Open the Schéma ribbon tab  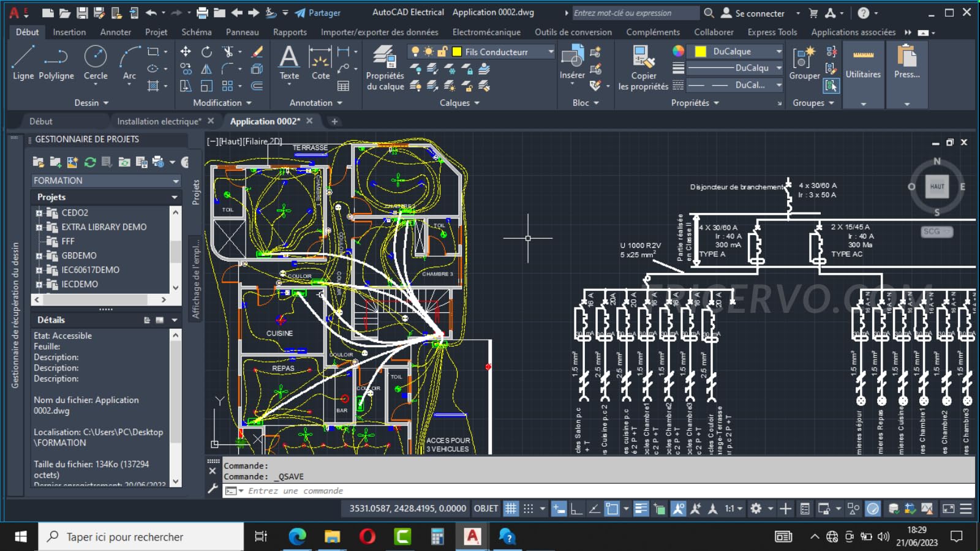(196, 32)
